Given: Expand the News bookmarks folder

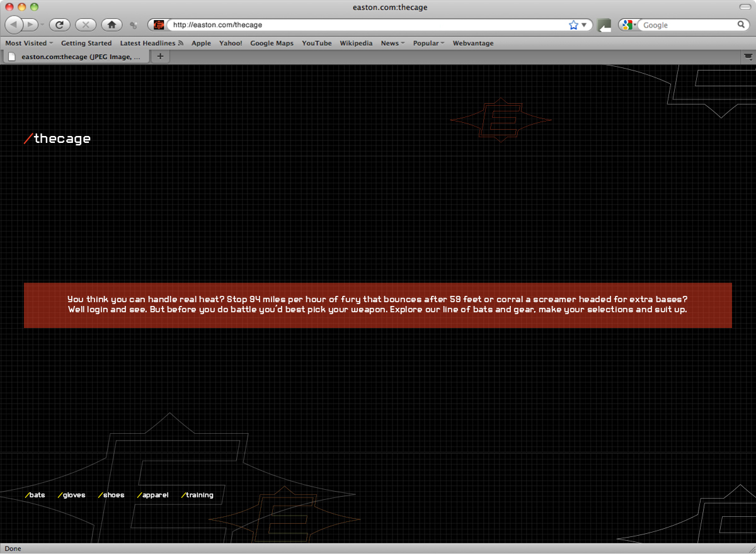Looking at the screenshot, I should pos(392,43).
